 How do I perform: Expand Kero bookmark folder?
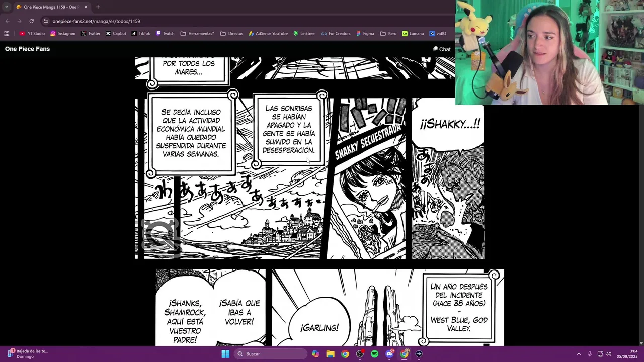[x=388, y=34]
